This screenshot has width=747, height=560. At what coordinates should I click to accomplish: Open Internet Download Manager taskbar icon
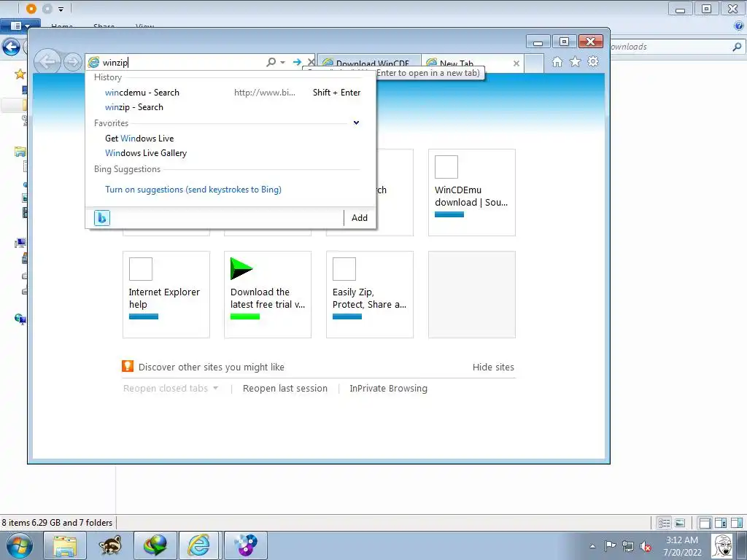pos(155,545)
